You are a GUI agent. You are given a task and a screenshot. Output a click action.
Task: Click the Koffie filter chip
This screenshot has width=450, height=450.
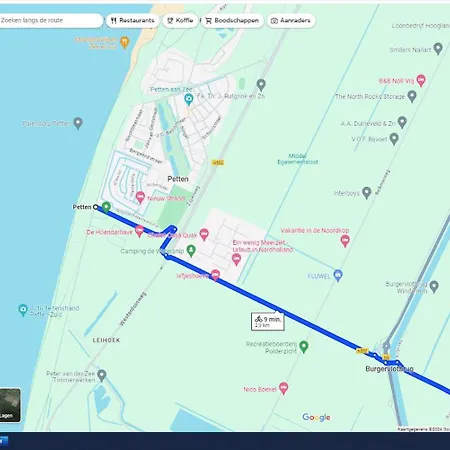pyautogui.click(x=180, y=20)
